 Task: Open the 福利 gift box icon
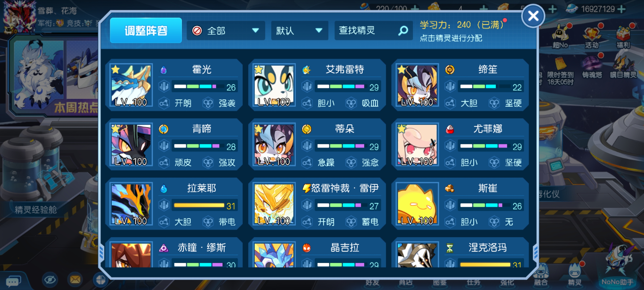point(623,36)
